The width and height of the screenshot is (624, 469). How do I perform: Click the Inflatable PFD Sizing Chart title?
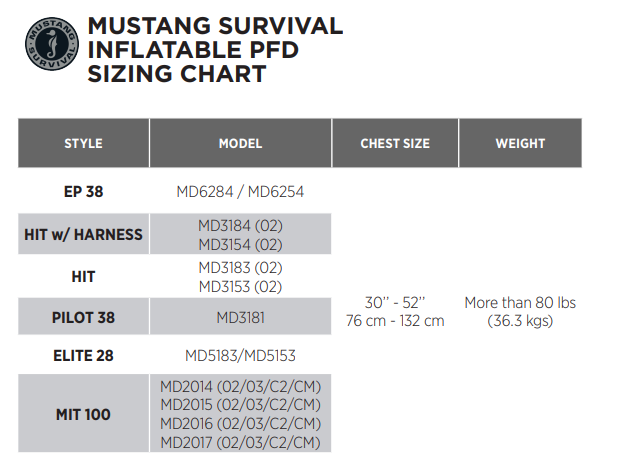[x=215, y=50]
